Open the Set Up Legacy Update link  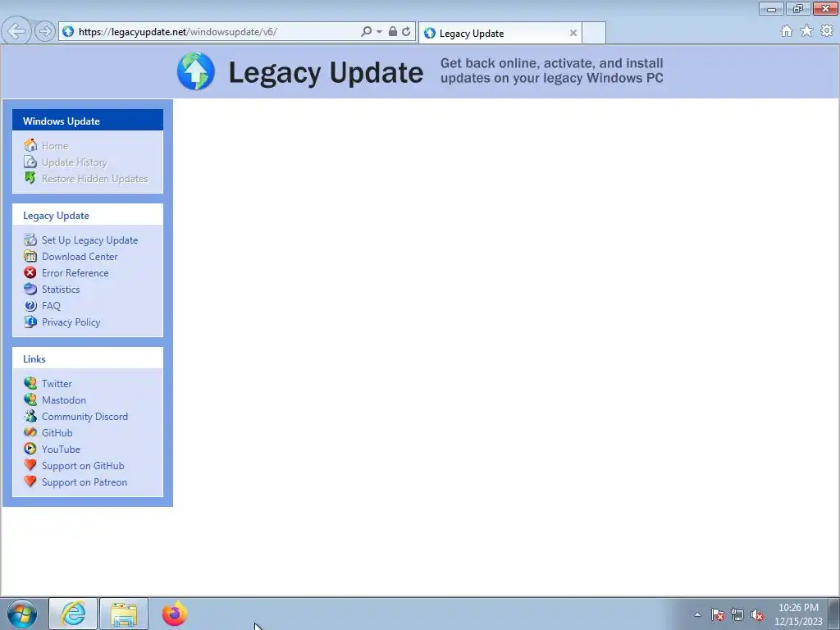click(90, 240)
